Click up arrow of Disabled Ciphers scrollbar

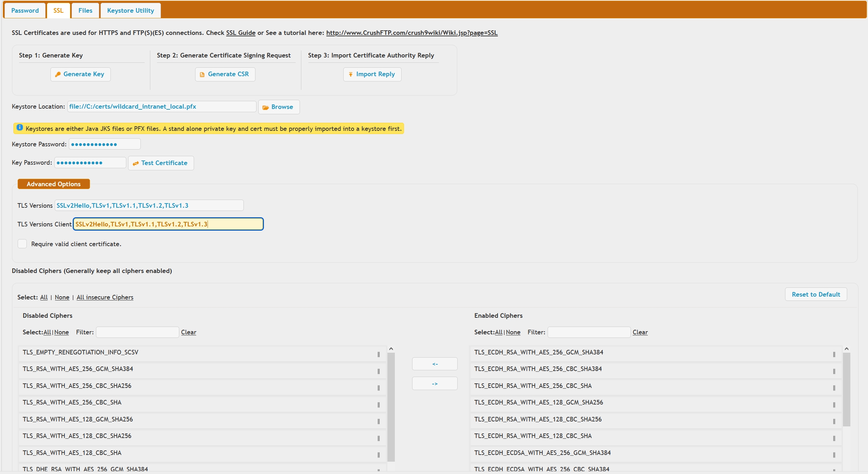pyautogui.click(x=391, y=349)
